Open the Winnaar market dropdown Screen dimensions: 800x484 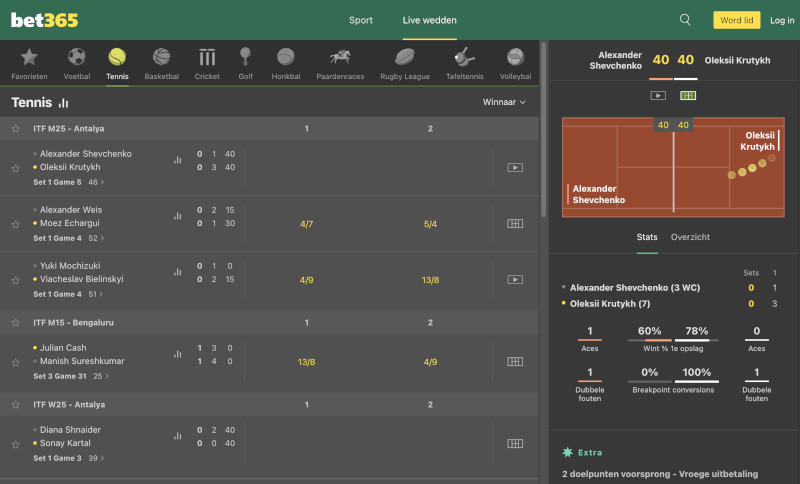pyautogui.click(x=504, y=102)
